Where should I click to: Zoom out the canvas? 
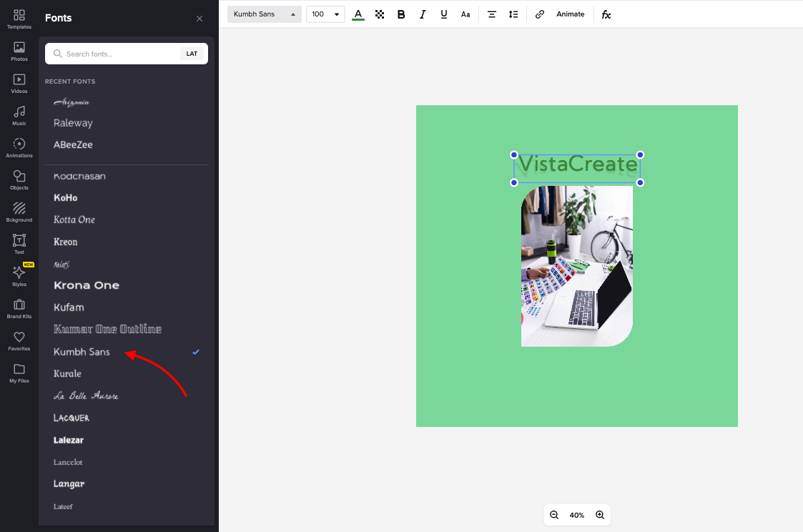click(x=554, y=515)
